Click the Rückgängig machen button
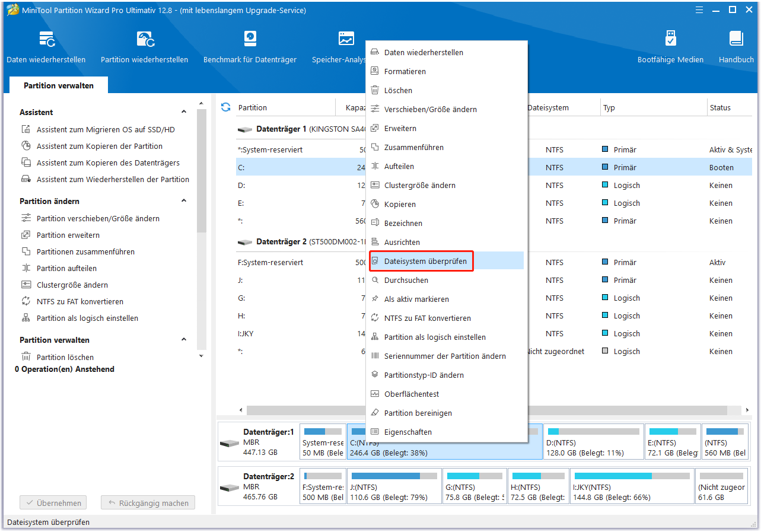Viewport: 761px width, 532px height. [148, 503]
